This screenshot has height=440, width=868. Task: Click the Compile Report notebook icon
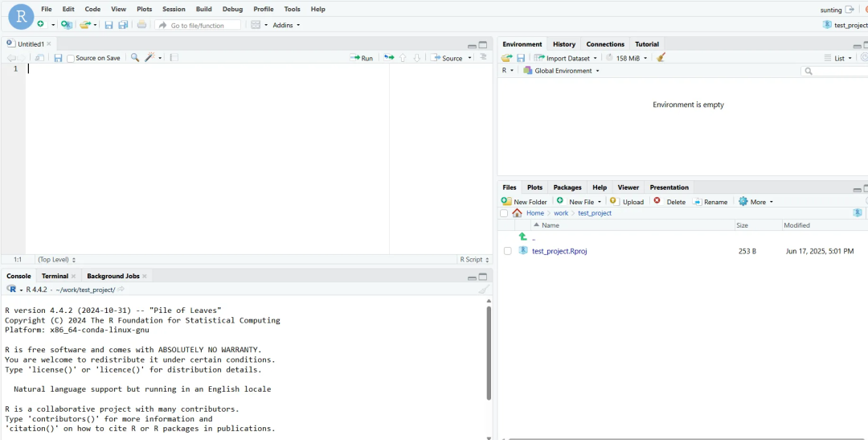tap(174, 58)
